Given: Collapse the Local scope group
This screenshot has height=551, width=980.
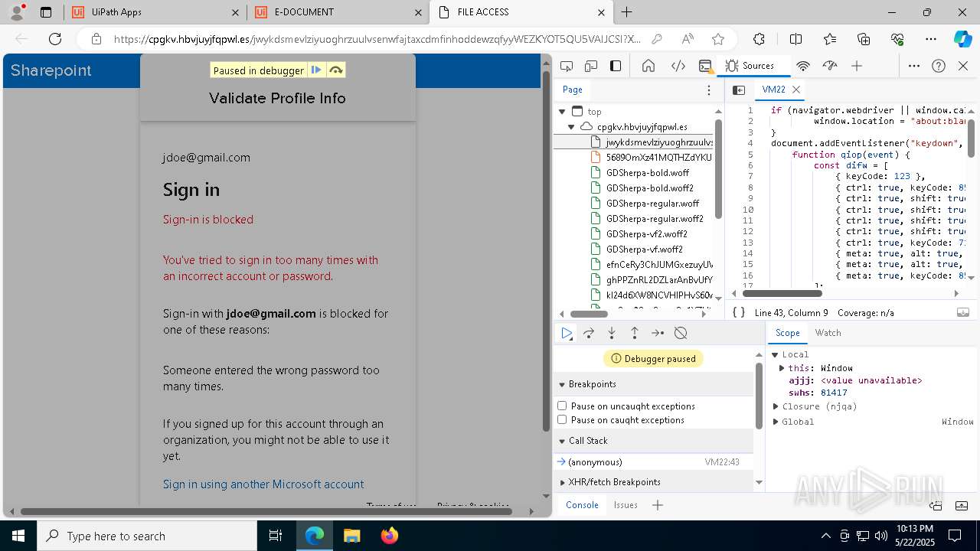Looking at the screenshot, I should tap(776, 354).
